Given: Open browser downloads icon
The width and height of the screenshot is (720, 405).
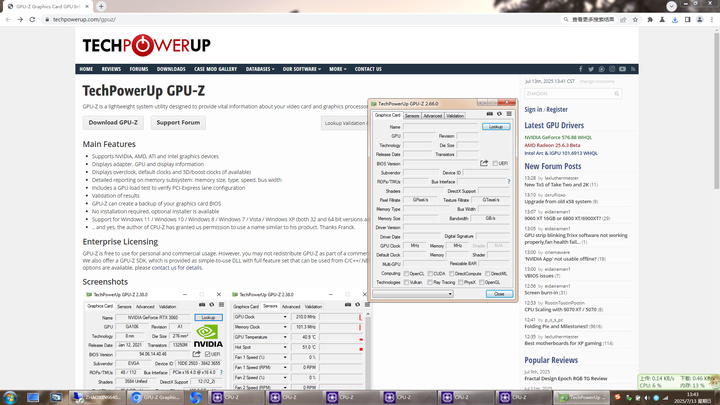Looking at the screenshot, I should (675, 20).
